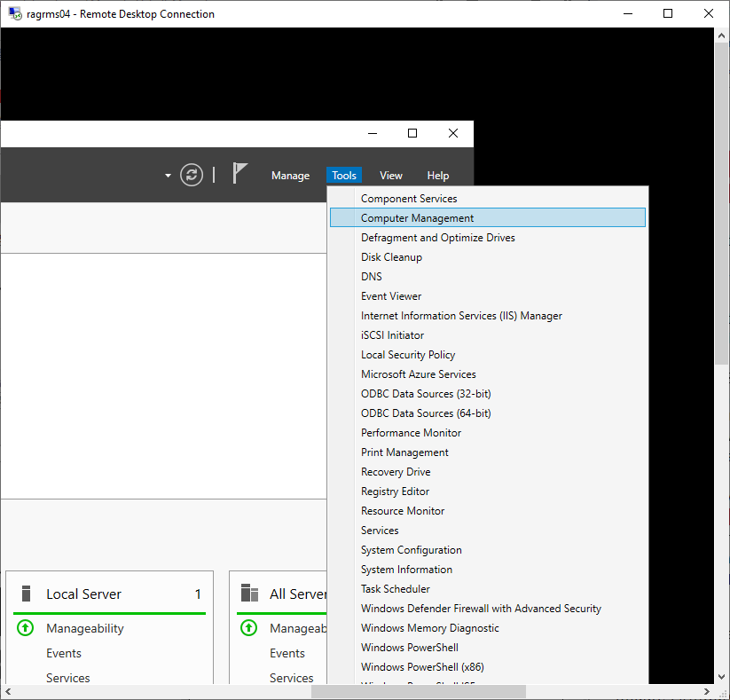
Task: Click the Local Server count 1
Action: [198, 594]
